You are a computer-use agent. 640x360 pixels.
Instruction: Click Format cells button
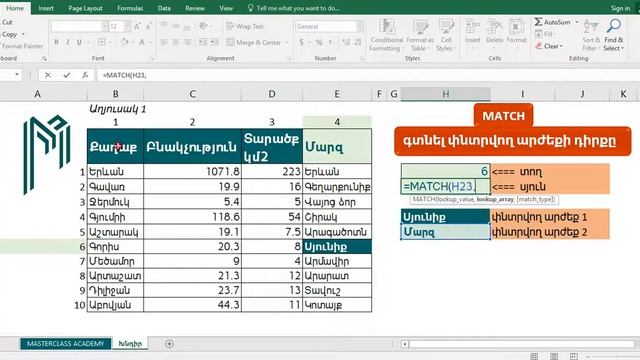pyautogui.click(x=516, y=33)
